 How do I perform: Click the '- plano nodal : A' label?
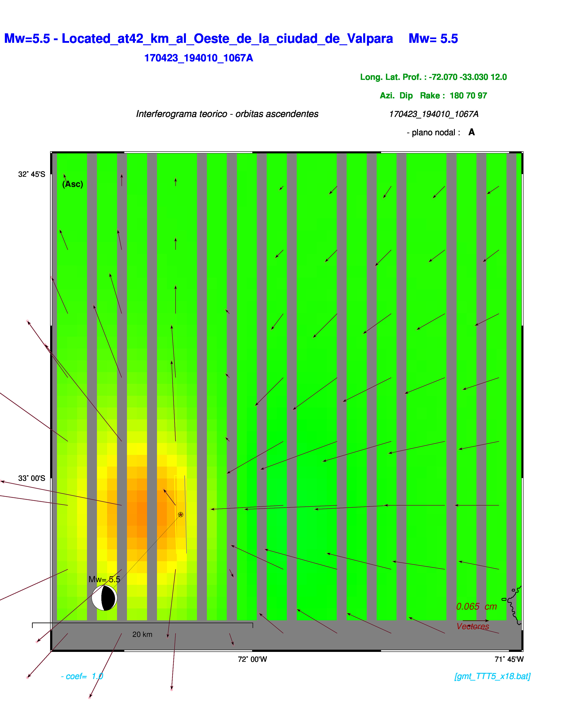click(441, 132)
